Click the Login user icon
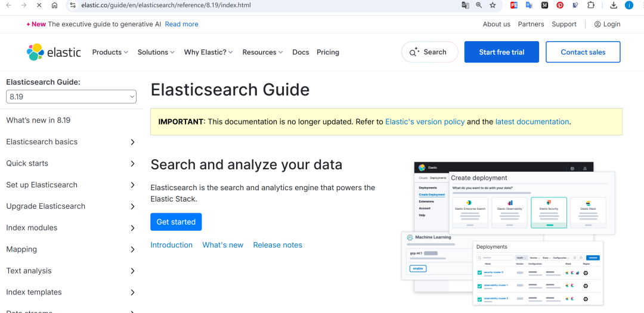 (x=597, y=24)
